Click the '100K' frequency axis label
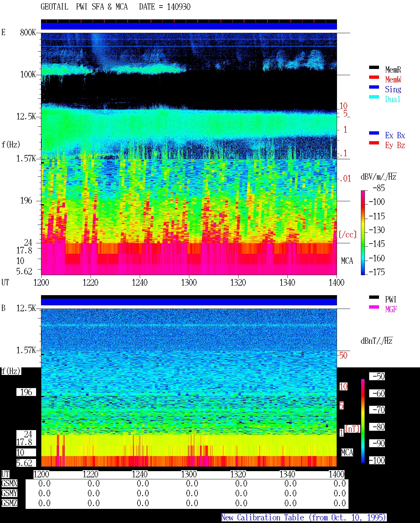The height and width of the screenshot is (523, 420). pyautogui.click(x=28, y=74)
